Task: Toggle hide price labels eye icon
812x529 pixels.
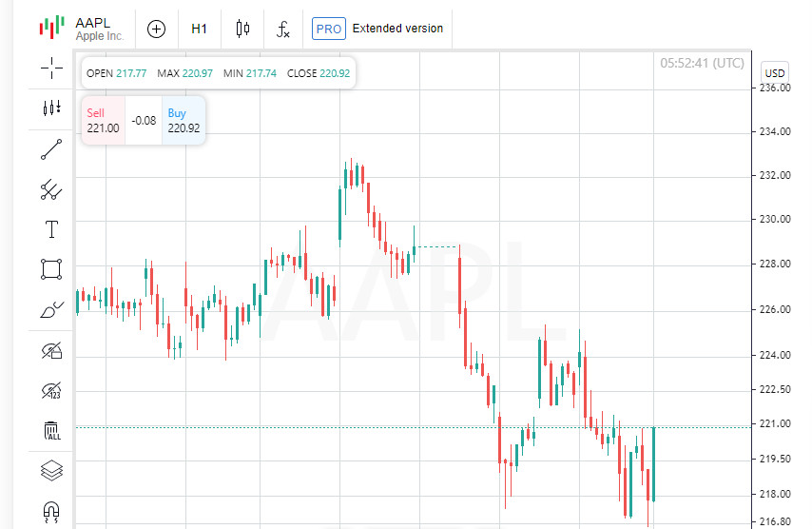Action: tap(51, 390)
